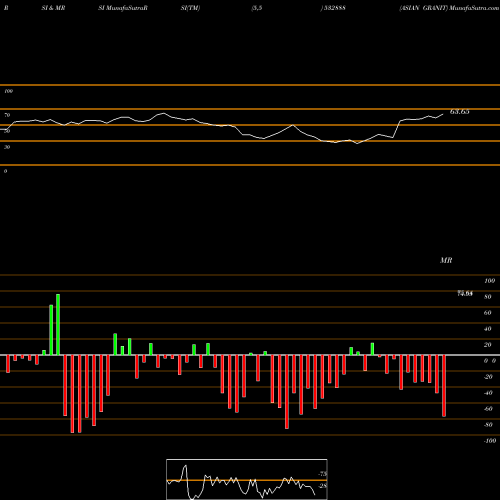Click the 30 level label on RSI panel

[x=7, y=147]
